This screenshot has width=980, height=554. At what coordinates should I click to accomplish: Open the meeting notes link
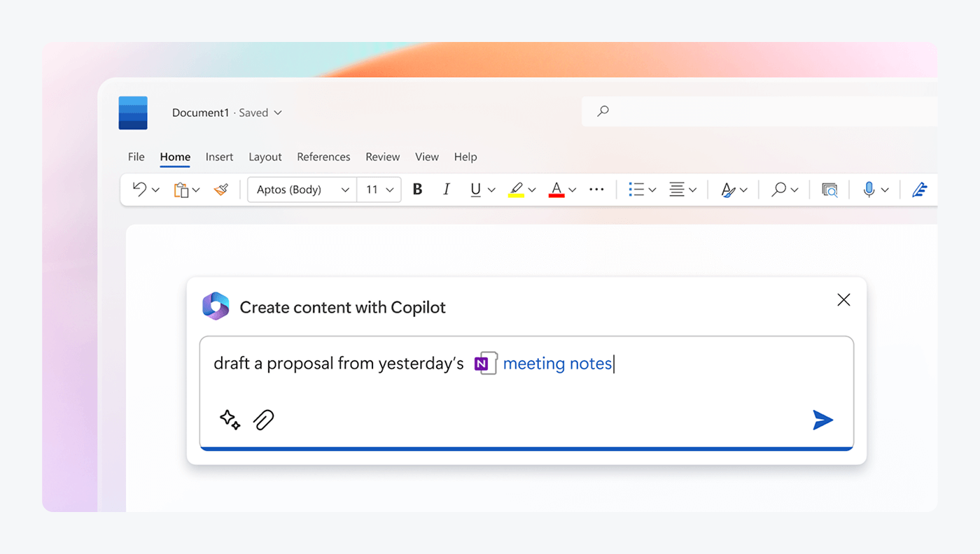558,364
